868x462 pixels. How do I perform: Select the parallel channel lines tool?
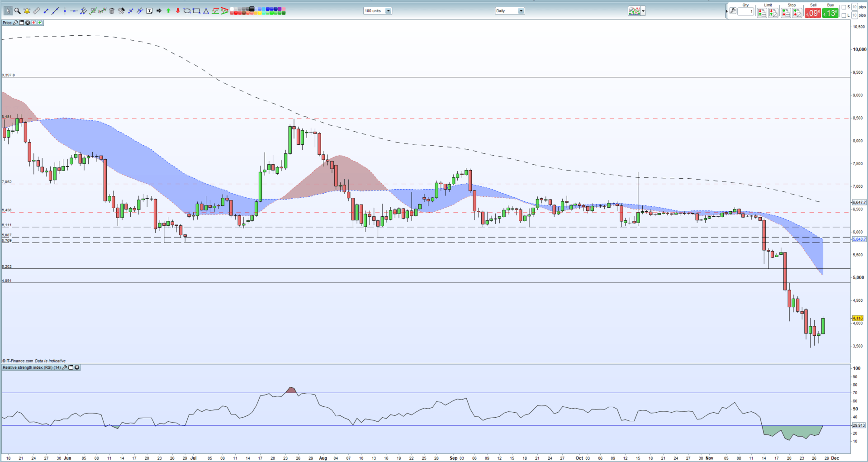click(83, 11)
